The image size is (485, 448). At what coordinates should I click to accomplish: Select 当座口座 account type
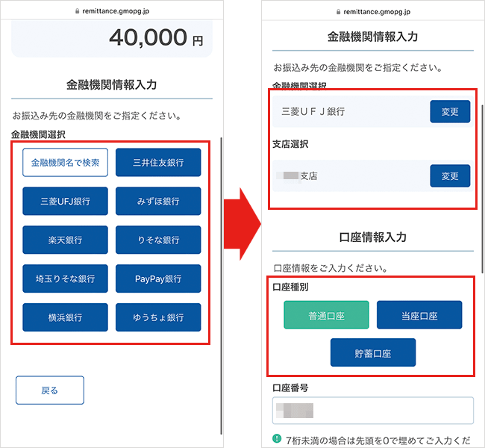(x=419, y=315)
